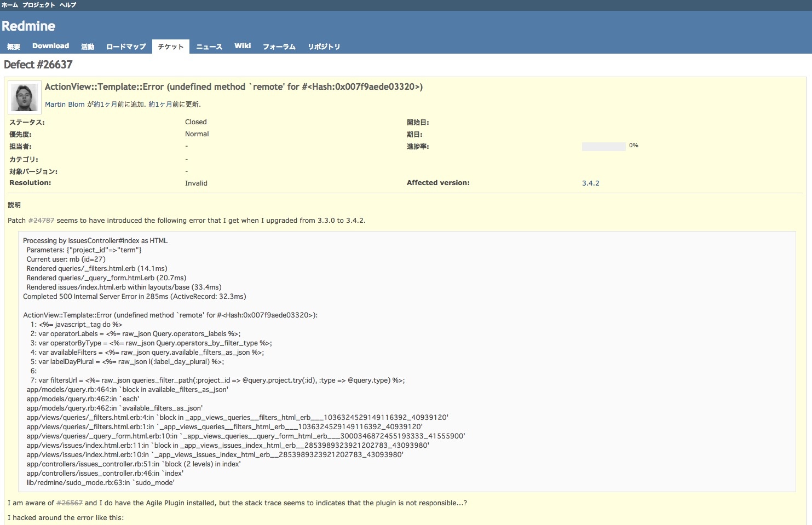Image resolution: width=812 pixels, height=525 pixels.
Task: Open the プロジェクト top menu link
Action: [38, 5]
